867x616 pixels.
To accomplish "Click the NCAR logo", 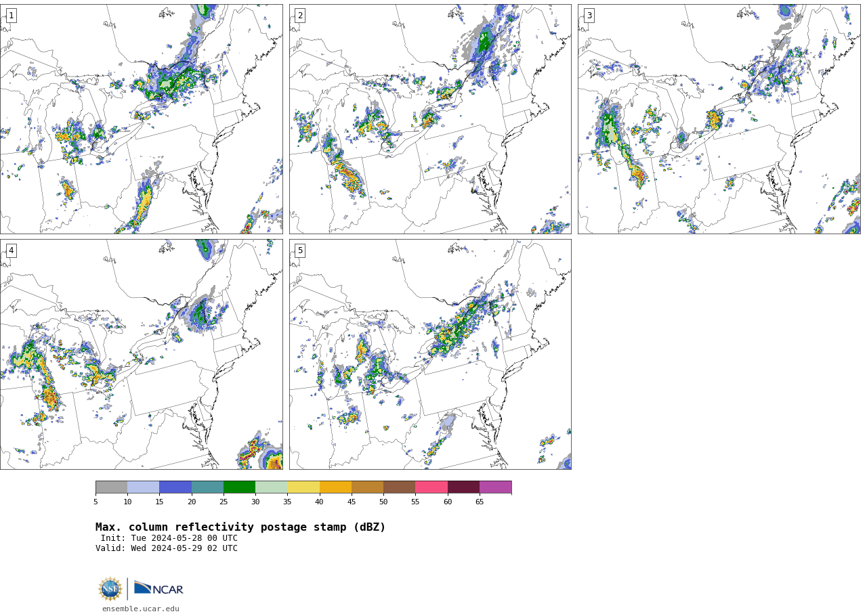I will coord(158,588).
